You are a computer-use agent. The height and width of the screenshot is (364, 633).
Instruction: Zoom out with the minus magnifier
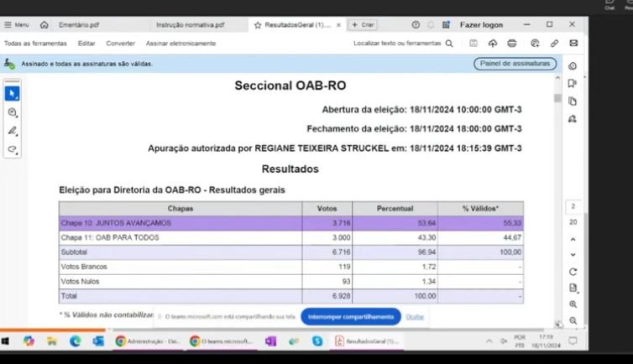573,321
